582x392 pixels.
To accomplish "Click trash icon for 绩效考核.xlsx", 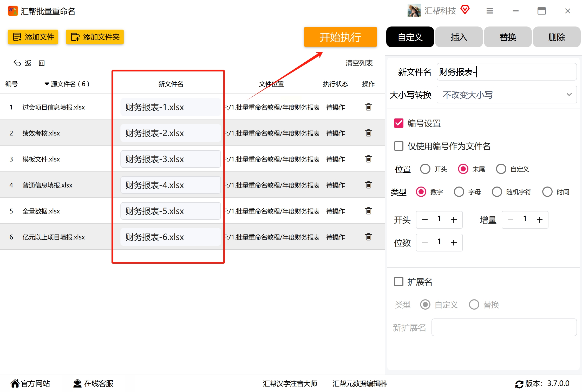I will [x=368, y=133].
